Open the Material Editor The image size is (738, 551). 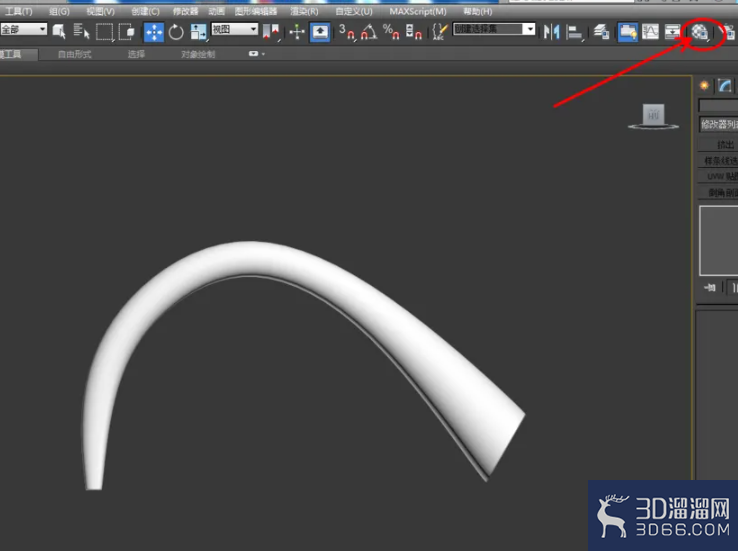700,32
